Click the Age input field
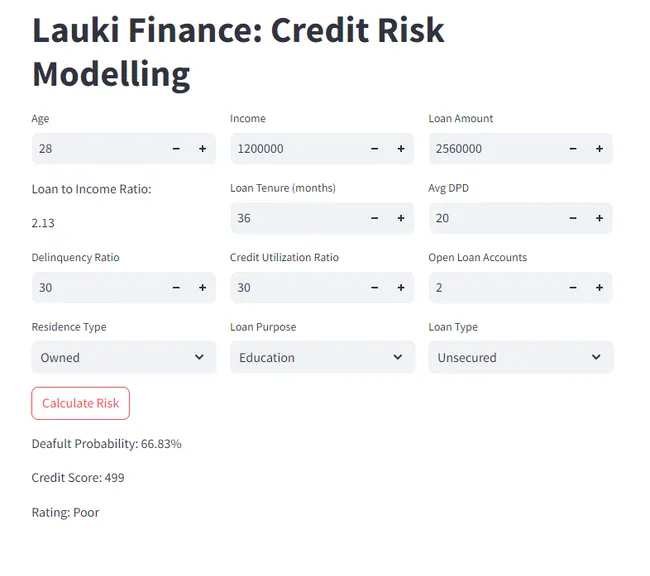The image size is (650, 576). tap(95, 149)
